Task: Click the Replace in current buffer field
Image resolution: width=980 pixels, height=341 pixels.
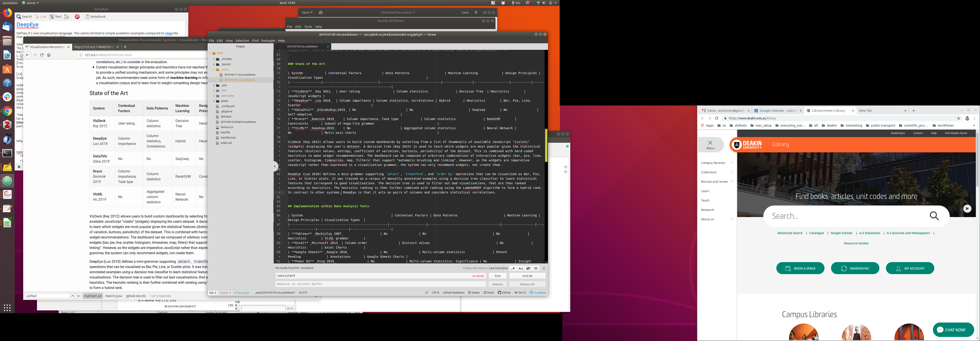Action: point(380,284)
